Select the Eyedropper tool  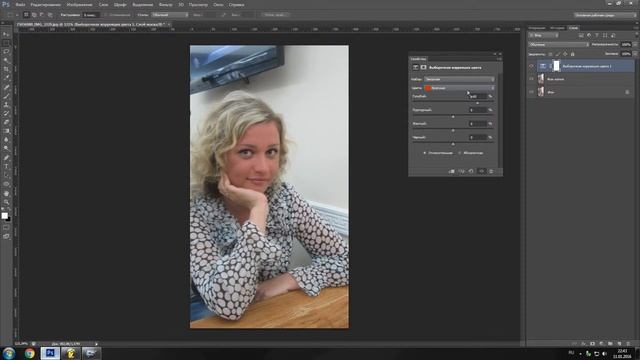tap(6, 78)
